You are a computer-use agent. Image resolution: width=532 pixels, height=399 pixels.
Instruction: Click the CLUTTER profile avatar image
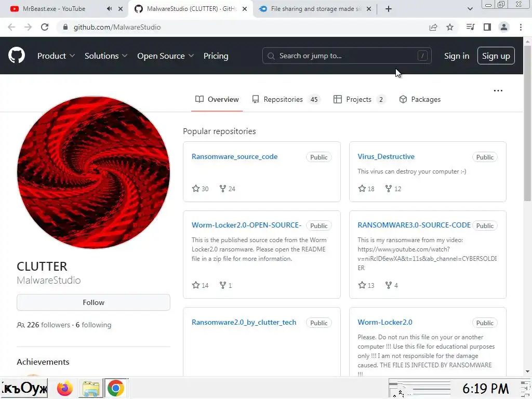[94, 172]
